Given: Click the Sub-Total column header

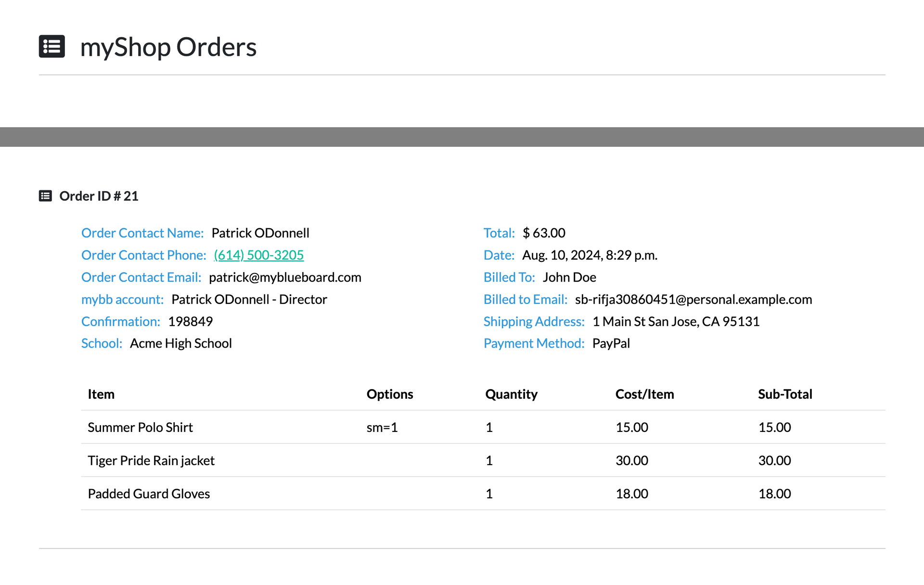Looking at the screenshot, I should point(785,394).
